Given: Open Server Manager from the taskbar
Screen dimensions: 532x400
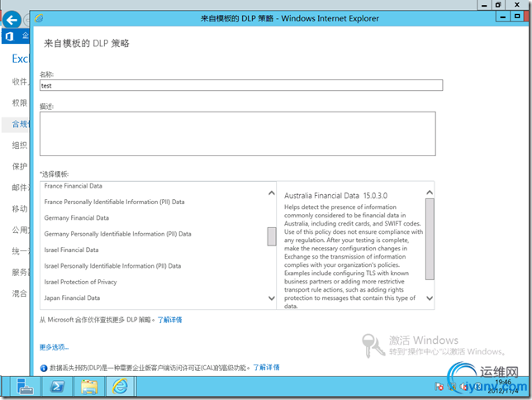Looking at the screenshot, I should (x=25, y=387).
